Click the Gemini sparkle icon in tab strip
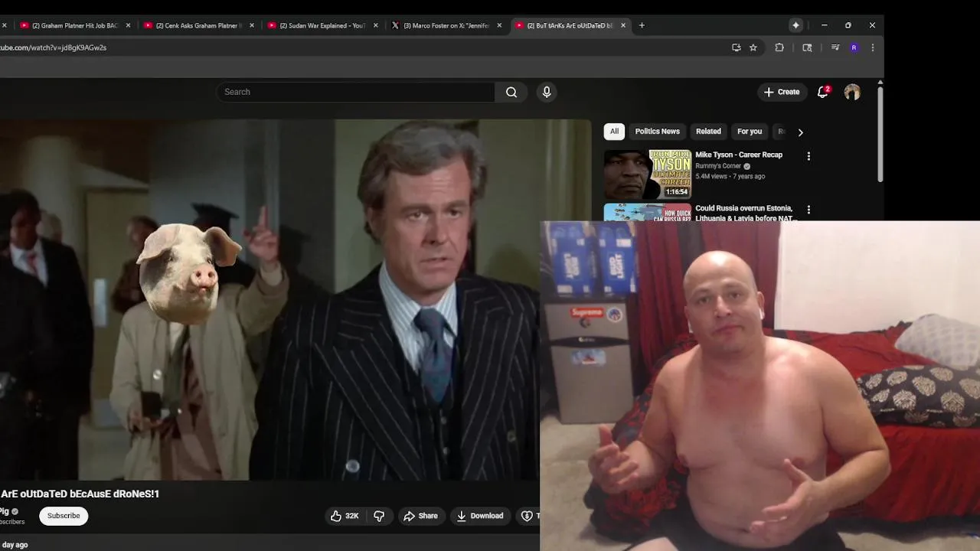This screenshot has height=551, width=980. click(795, 25)
